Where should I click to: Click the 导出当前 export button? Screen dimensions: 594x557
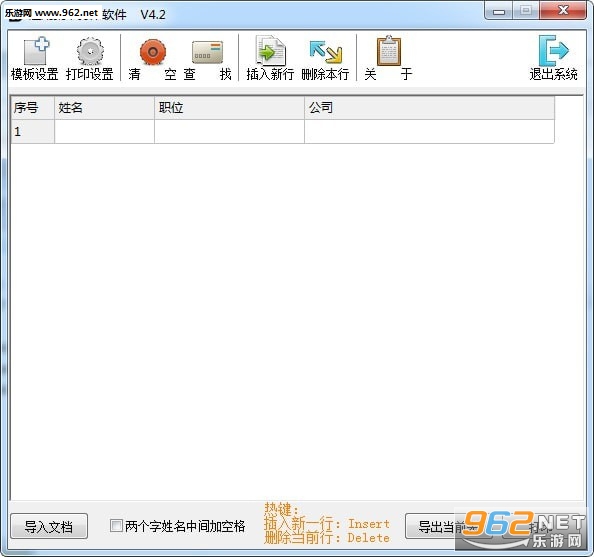pos(448,526)
